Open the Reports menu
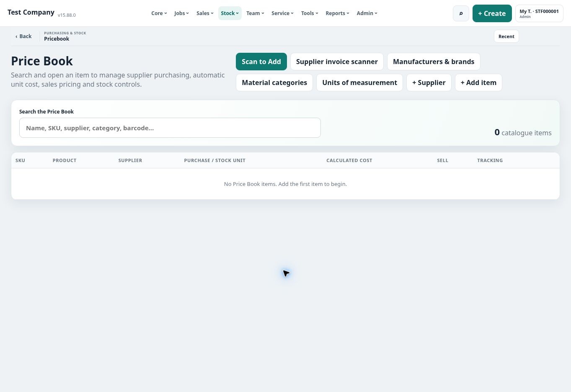This screenshot has height=392, width=571. (x=337, y=13)
